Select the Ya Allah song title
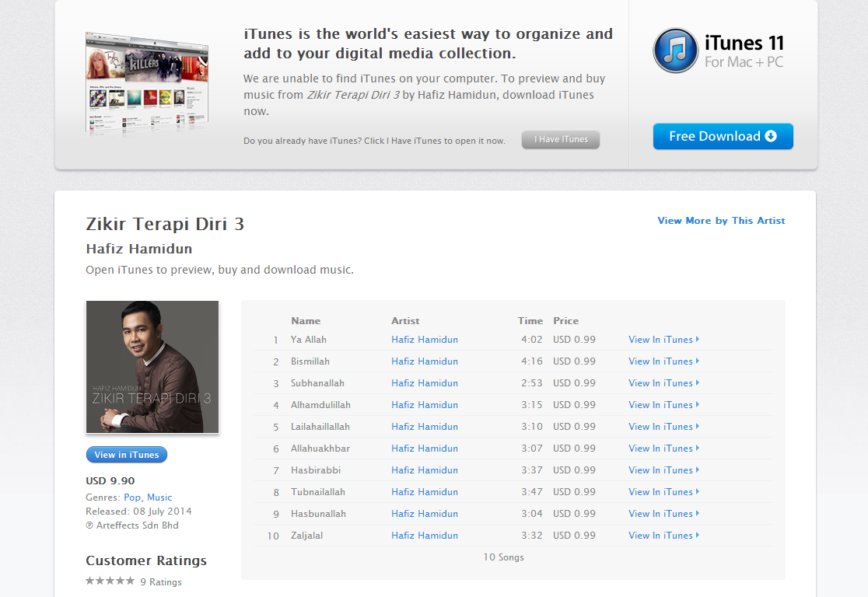The width and height of the screenshot is (868, 597). [x=308, y=339]
